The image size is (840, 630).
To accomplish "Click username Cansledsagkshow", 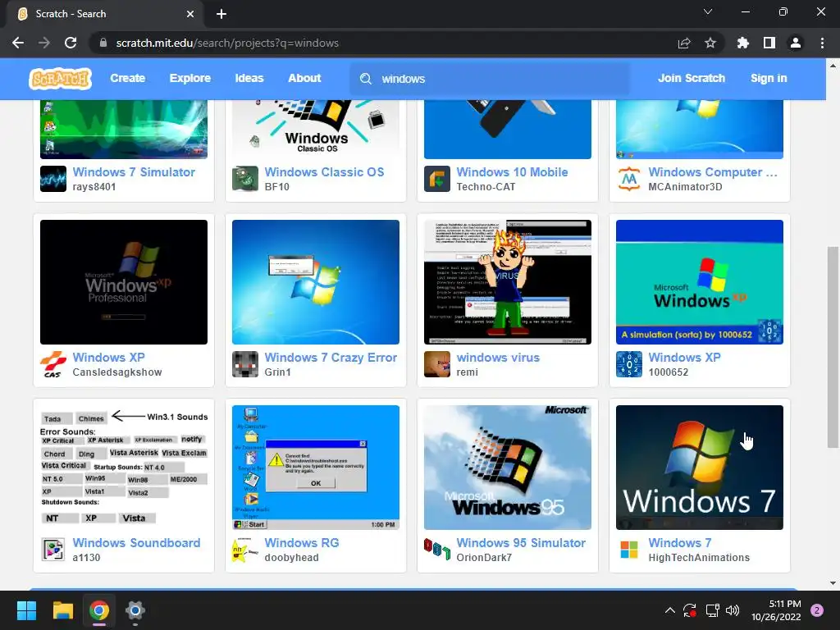I will click(116, 372).
